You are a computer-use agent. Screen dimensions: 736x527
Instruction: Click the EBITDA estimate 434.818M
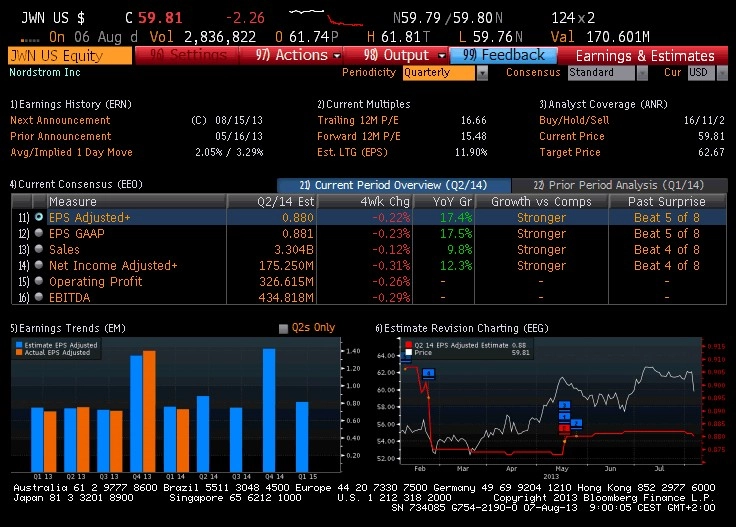[x=286, y=297]
